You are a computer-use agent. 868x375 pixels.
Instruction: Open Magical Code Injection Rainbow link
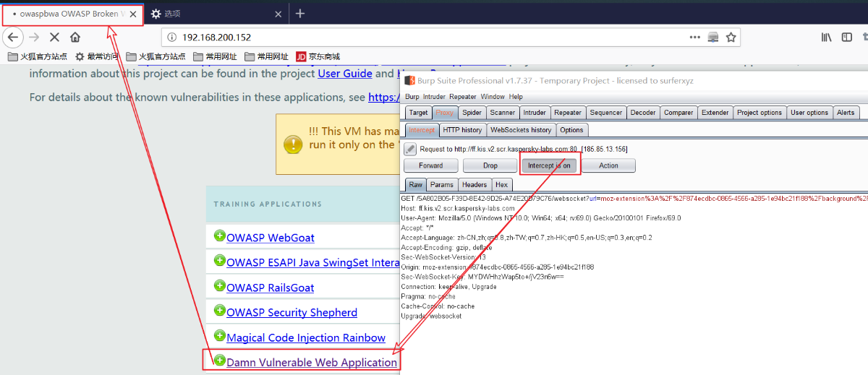point(306,337)
